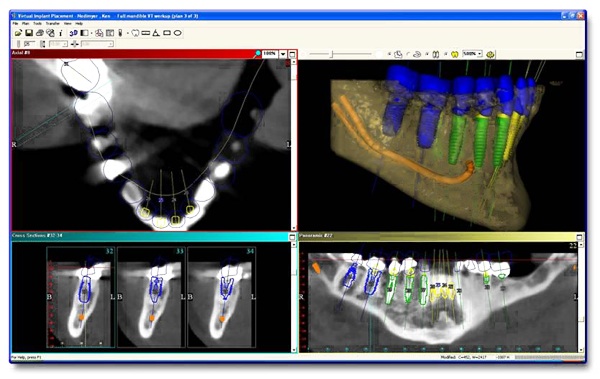Click the printer icon in the toolbar
This screenshot has width=600, height=379.
[x=40, y=33]
